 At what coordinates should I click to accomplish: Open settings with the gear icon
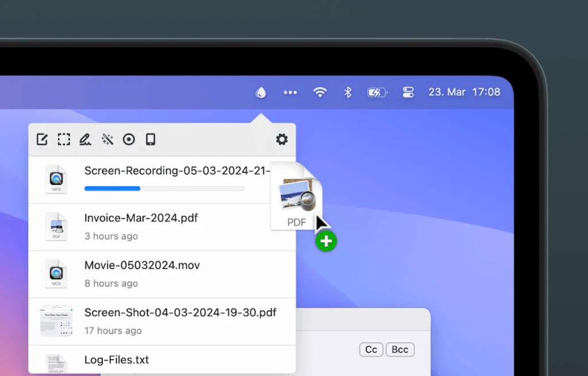[281, 139]
